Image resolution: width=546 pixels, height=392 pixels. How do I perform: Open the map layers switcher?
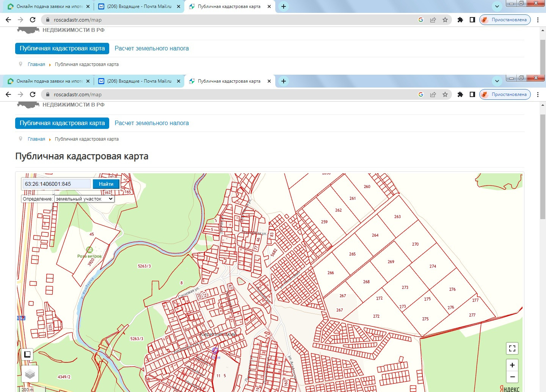[30, 374]
